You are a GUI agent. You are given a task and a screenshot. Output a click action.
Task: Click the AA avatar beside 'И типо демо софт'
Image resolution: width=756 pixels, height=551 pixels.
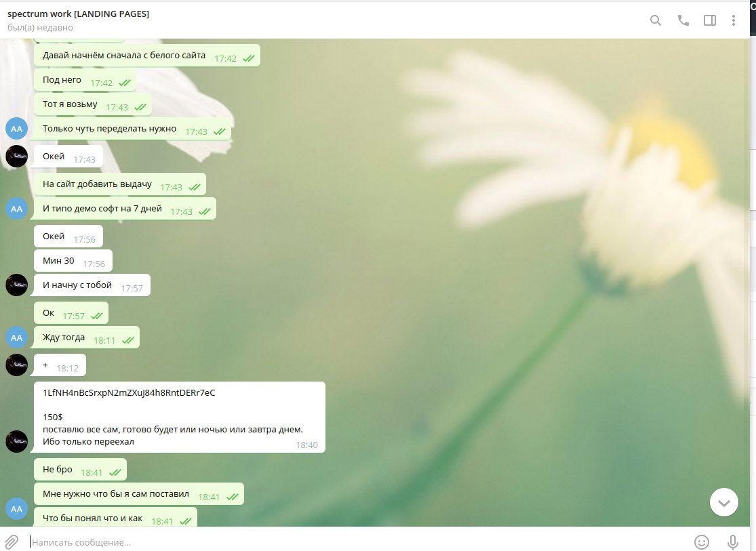16,209
